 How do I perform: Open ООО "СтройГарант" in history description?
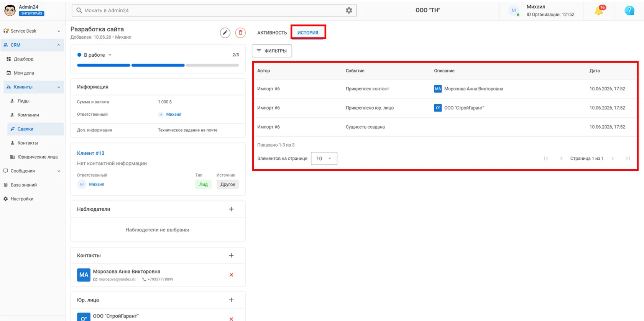coord(464,108)
